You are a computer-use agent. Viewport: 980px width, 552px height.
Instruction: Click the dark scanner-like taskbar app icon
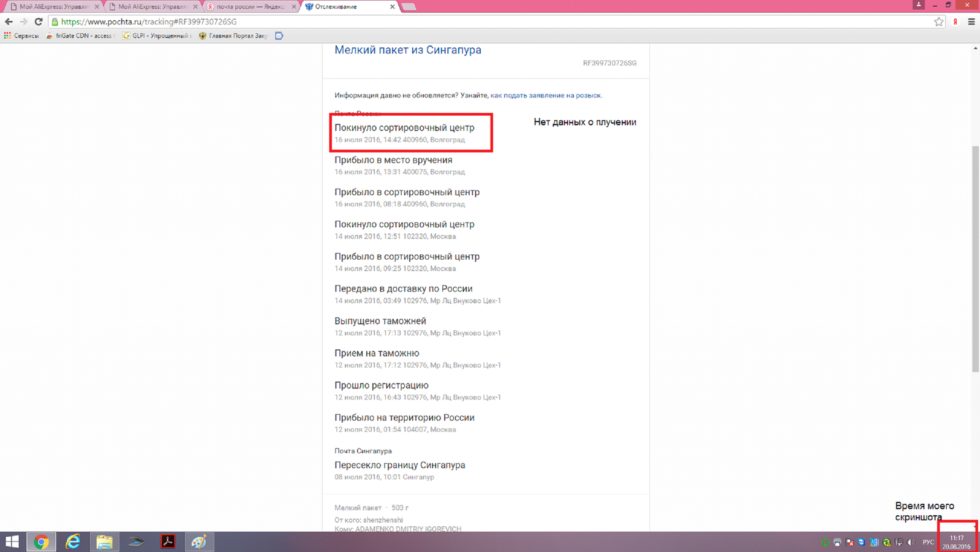(x=136, y=542)
